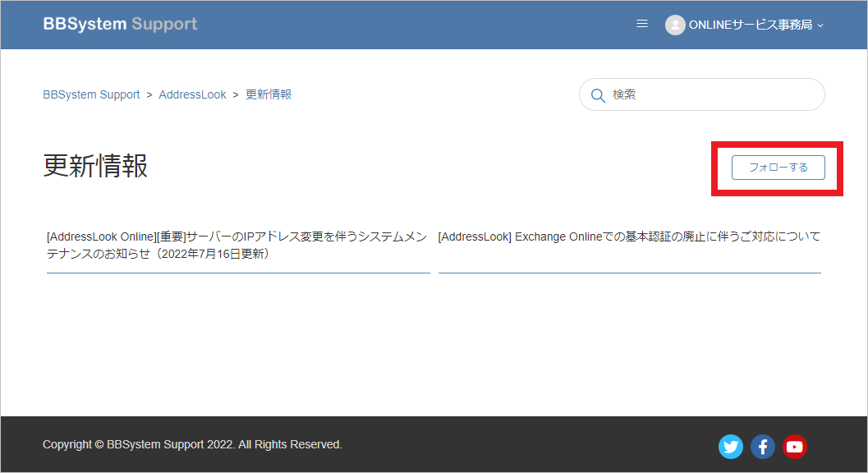The height and width of the screenshot is (473, 868).
Task: Click the 更新情報 page heading
Action: pyautogui.click(x=95, y=166)
